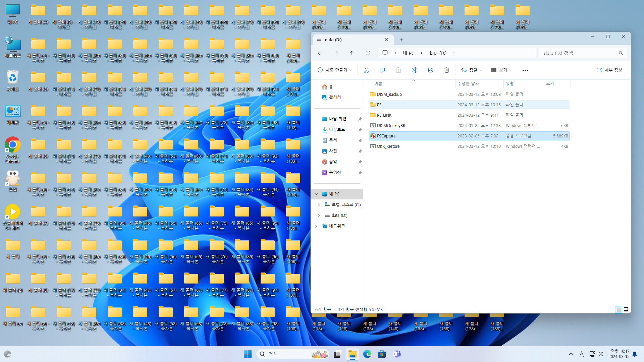The width and height of the screenshot is (644, 362).
Task: Click the Share icon in Explorer toolbar
Action: pyautogui.click(x=430, y=70)
